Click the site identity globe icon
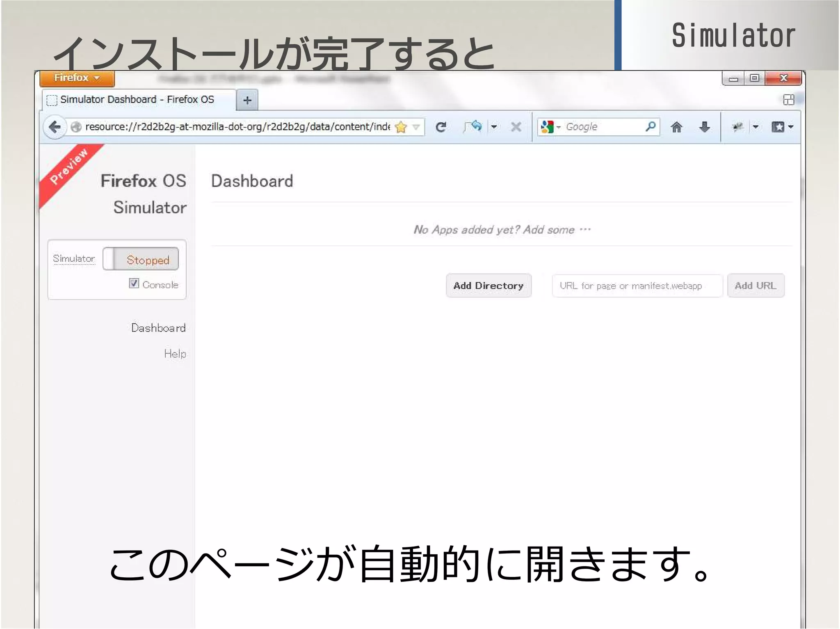840x629 pixels. pyautogui.click(x=76, y=127)
